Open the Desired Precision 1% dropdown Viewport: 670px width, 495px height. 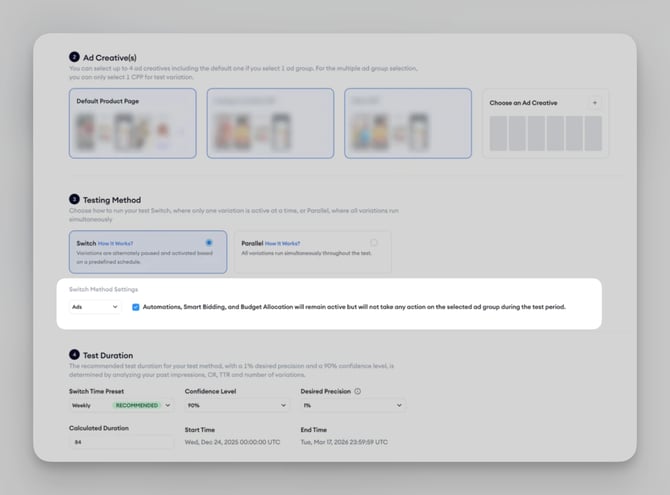pos(352,406)
